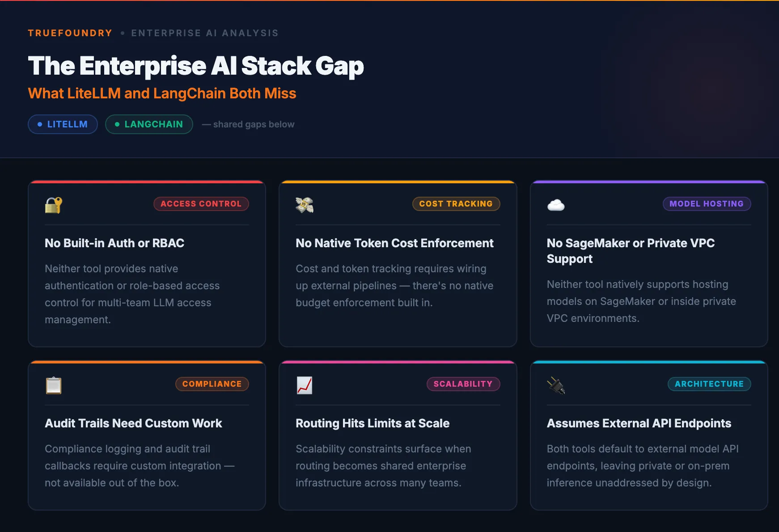Viewport: 779px width, 532px height.
Task: Click the red gradient bar atop Access Control card
Action: pyautogui.click(x=147, y=182)
